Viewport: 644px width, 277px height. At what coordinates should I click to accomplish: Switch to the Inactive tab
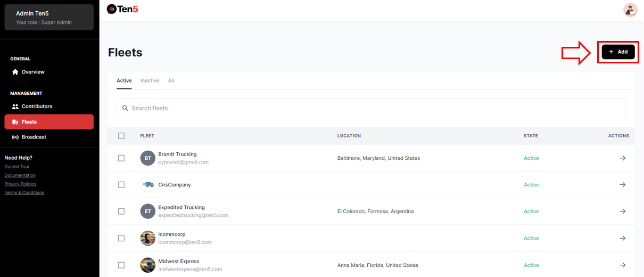[x=150, y=80]
